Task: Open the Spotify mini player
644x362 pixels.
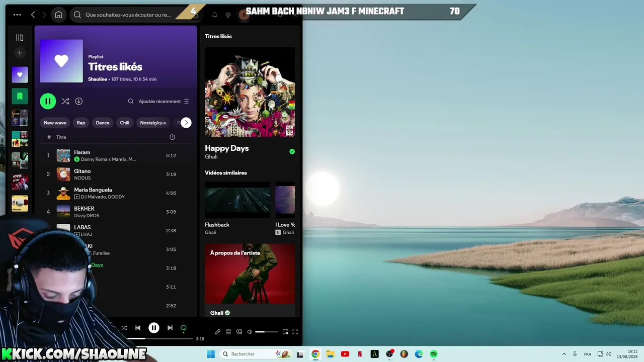Action: 285,332
